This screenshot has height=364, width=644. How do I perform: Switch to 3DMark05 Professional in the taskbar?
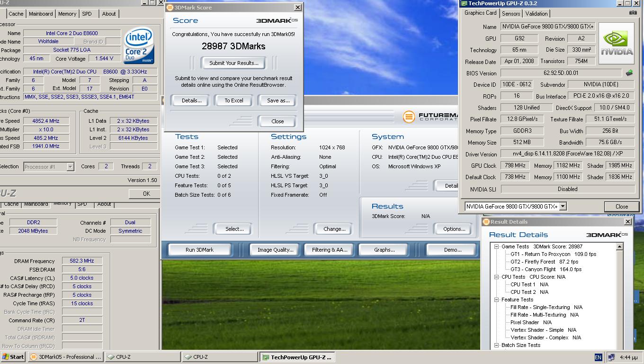pos(65,357)
